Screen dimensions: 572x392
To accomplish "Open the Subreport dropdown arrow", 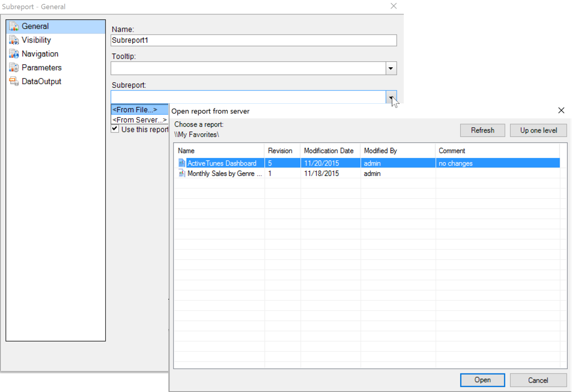I will click(391, 97).
